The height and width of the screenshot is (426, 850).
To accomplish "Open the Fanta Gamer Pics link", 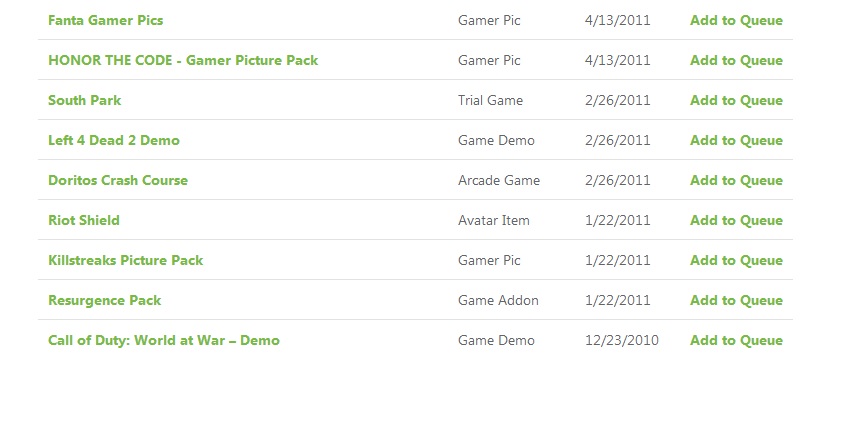I will [x=106, y=21].
